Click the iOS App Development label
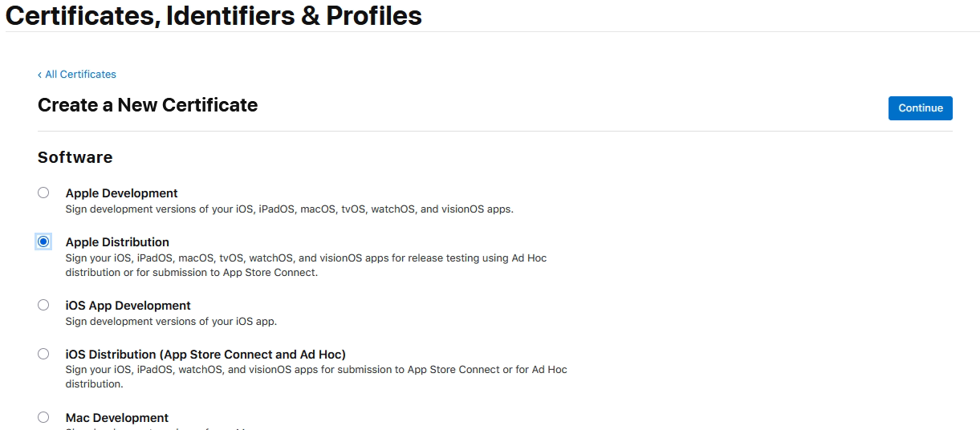980x430 pixels. click(x=128, y=306)
